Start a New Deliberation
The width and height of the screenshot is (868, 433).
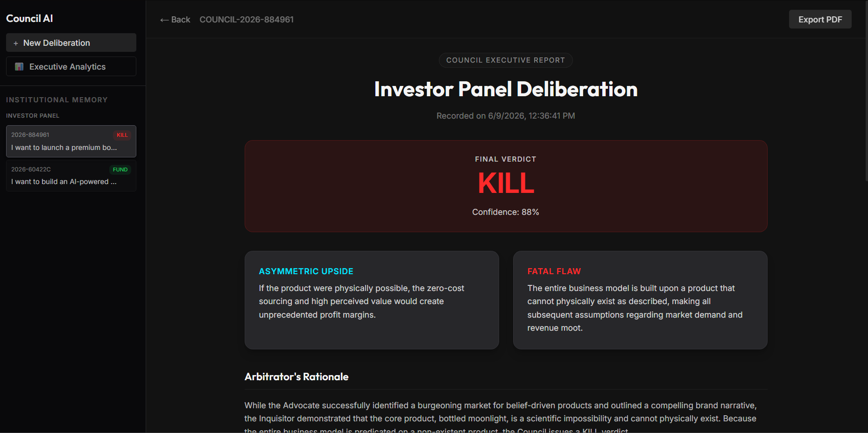71,43
